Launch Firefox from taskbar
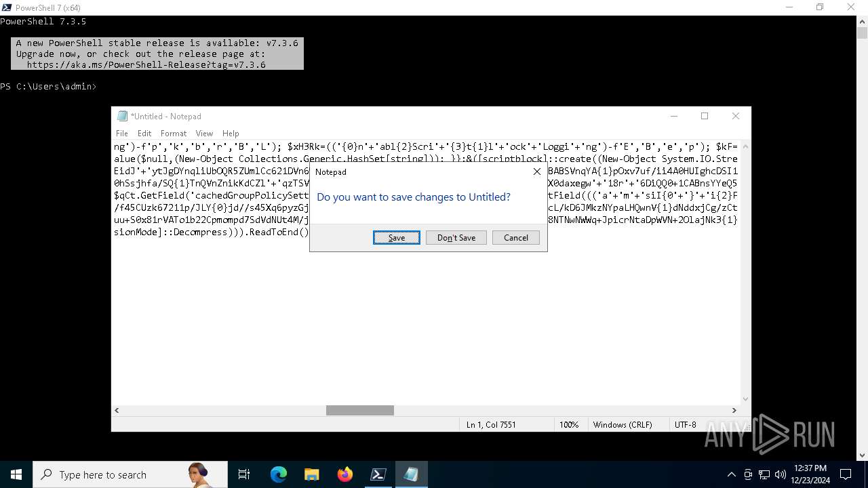This screenshot has width=868, height=488. coord(345,474)
